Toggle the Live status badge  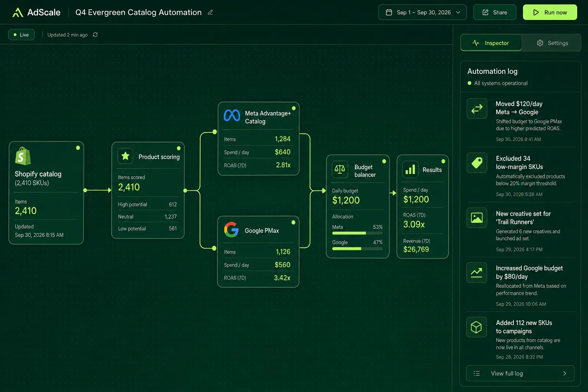pos(21,34)
